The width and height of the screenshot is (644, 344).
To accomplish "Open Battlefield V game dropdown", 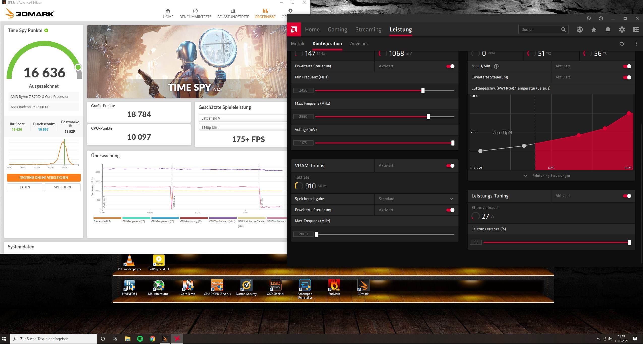I will pos(242,118).
